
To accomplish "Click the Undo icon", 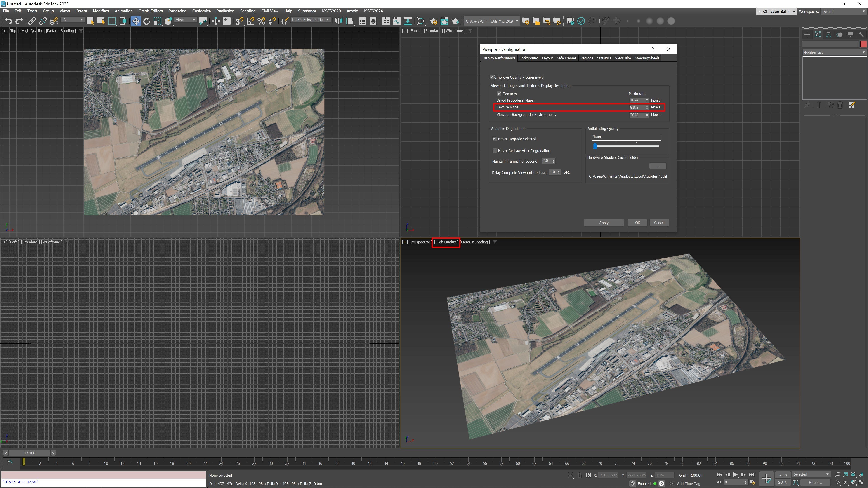I will pos(8,21).
